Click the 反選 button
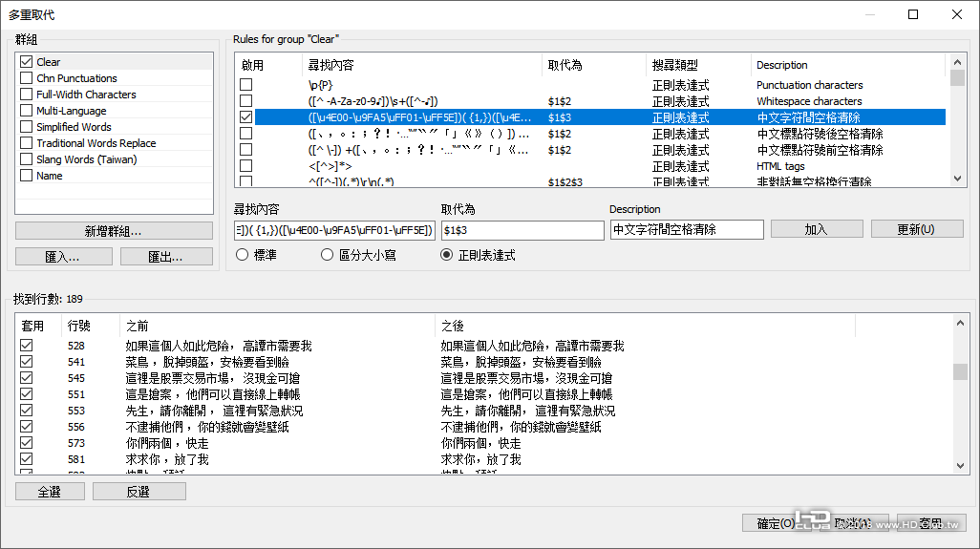Viewport: 980px width, 549px height. pos(138,492)
